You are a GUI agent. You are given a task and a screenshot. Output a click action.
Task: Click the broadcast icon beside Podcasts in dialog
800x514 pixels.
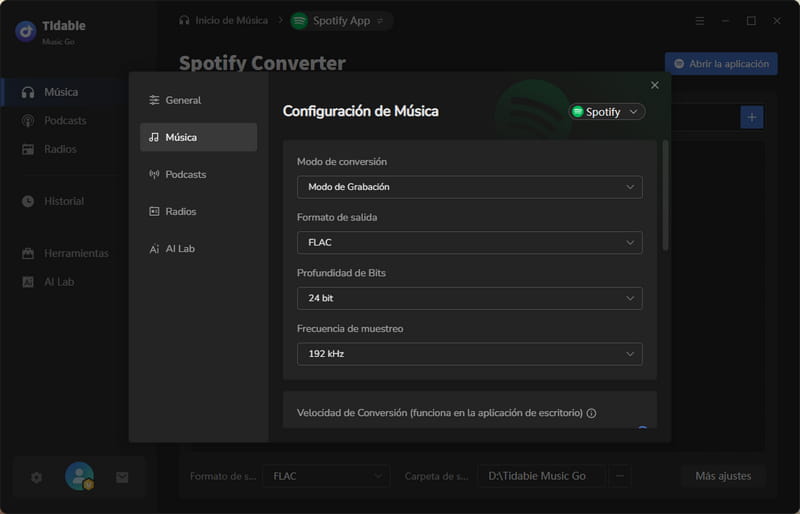click(x=154, y=175)
